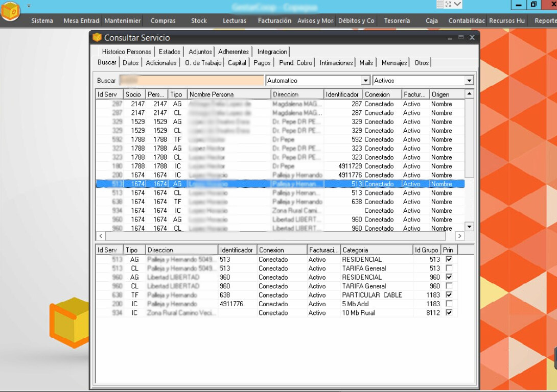This screenshot has width=557, height=392.
Task: Uncheck Prin checkbox for PARTICULAR CABLE row
Action: pyautogui.click(x=449, y=295)
